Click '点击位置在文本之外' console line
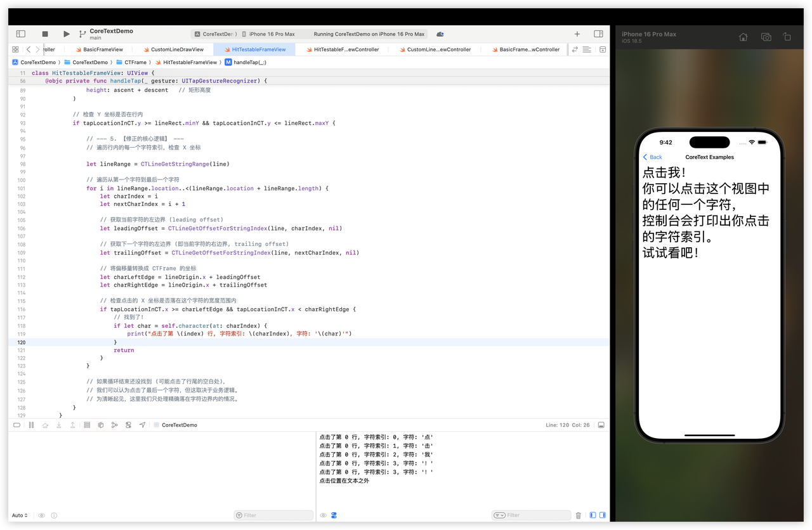This screenshot has width=812, height=530. (344, 481)
